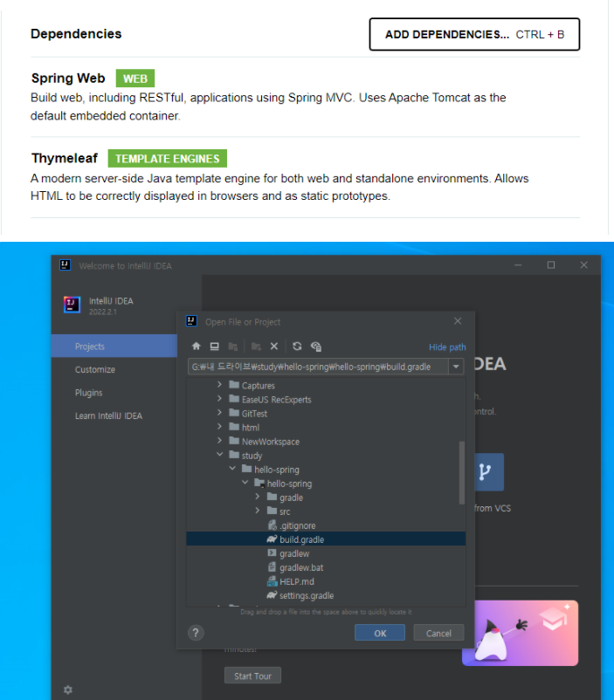
Task: Click the .gitignore file icon
Action: pyautogui.click(x=272, y=525)
